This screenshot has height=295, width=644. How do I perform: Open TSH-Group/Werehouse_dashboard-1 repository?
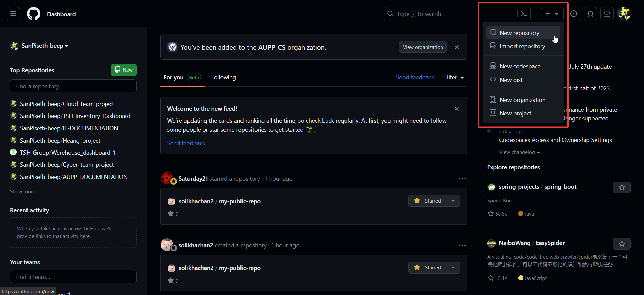[x=68, y=152]
